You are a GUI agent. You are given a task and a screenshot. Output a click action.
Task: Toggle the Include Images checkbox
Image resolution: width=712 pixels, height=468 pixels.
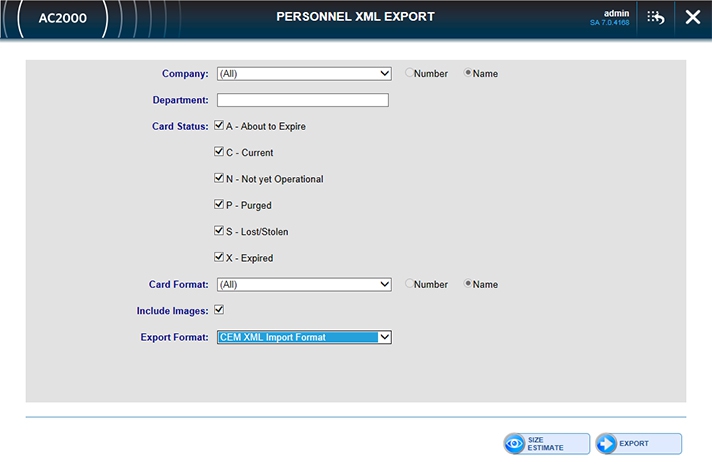(219, 310)
